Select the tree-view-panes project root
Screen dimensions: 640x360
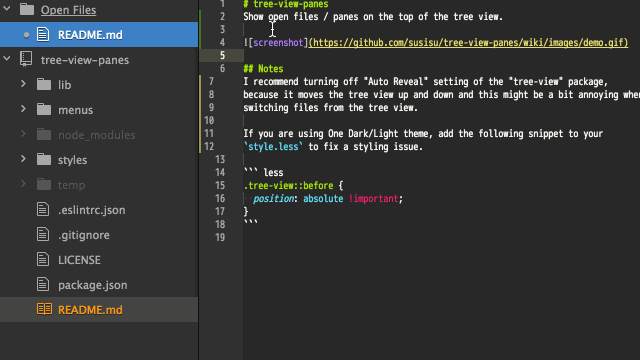[85, 60]
